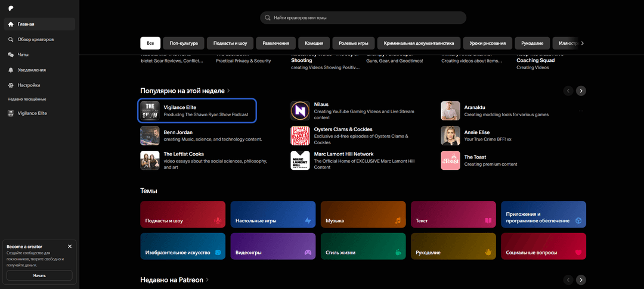Open the Музыка topic card
644x289 pixels.
tap(363, 215)
